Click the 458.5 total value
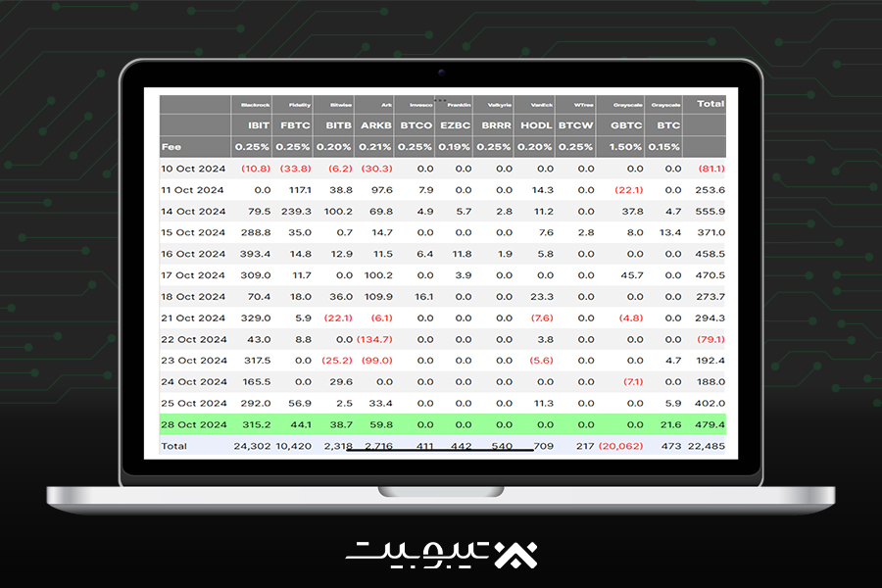The image size is (882, 588). [710, 254]
